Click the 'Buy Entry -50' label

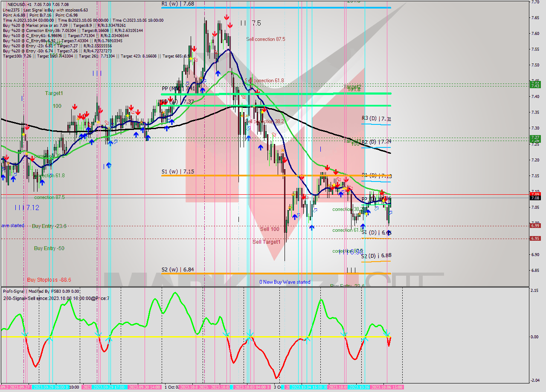(x=49, y=248)
